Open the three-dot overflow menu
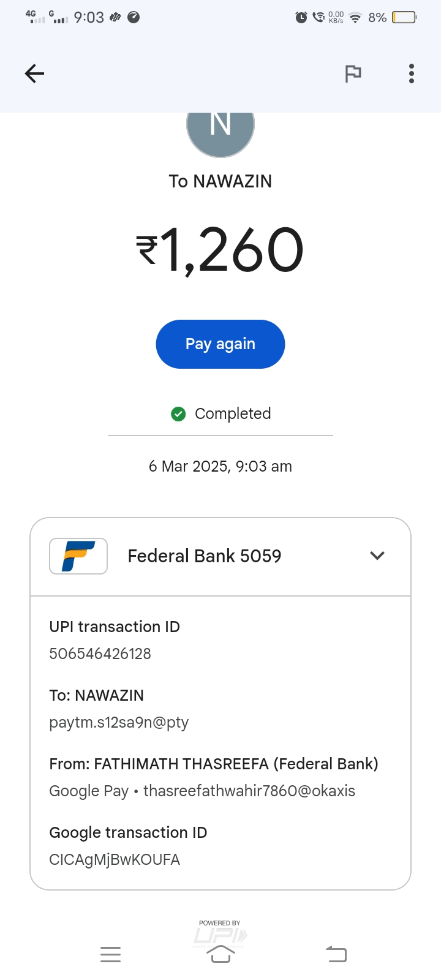The image size is (441, 980). click(x=412, y=74)
